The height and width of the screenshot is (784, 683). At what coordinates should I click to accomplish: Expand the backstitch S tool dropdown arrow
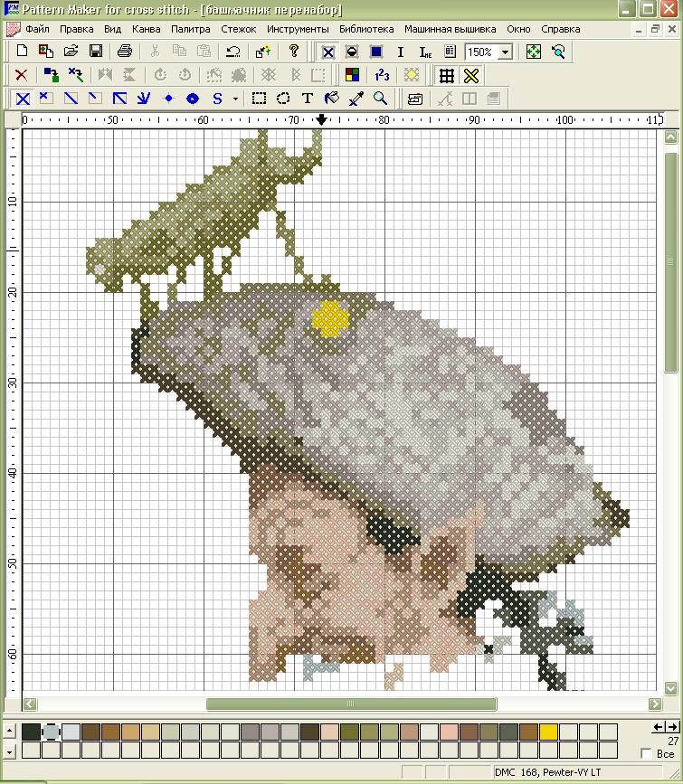235,99
